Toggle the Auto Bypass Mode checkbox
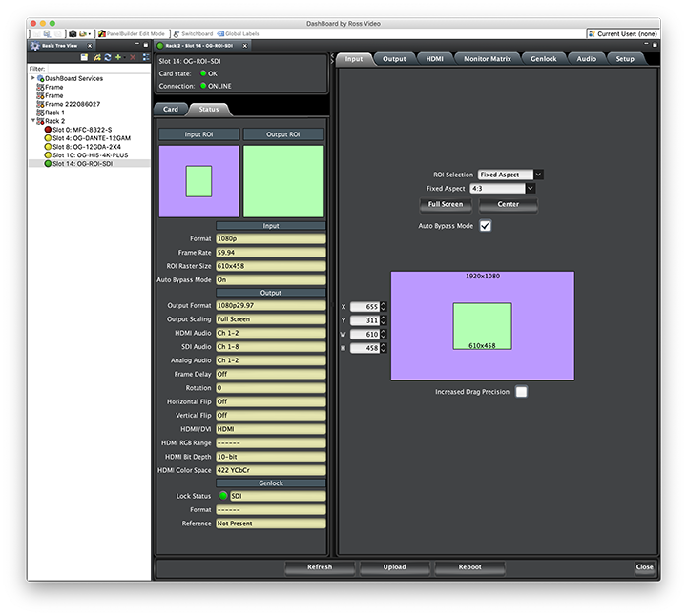Screen dimensions: 687x616 pyautogui.click(x=485, y=226)
